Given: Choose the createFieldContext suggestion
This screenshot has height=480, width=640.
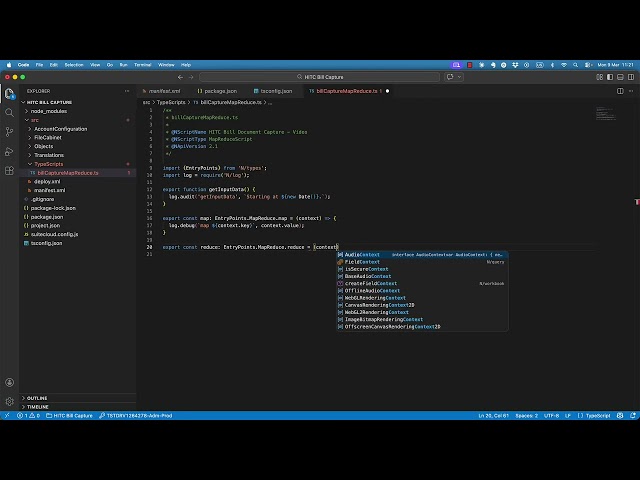Looking at the screenshot, I should click(422, 283).
